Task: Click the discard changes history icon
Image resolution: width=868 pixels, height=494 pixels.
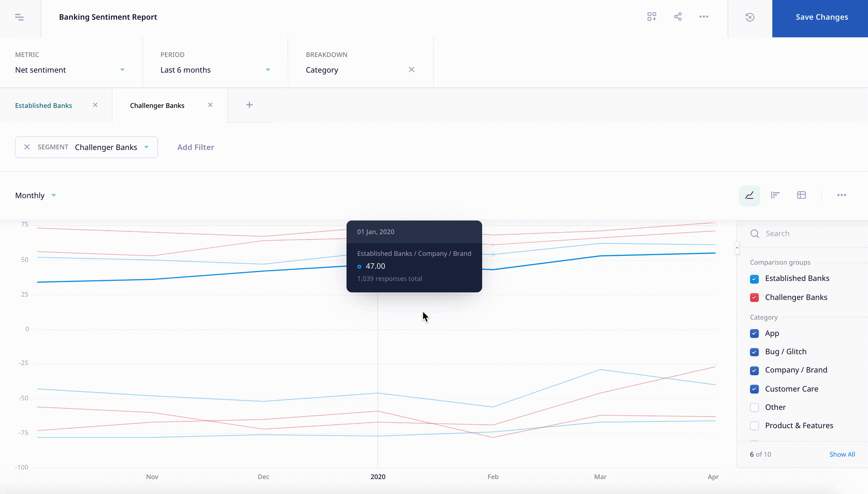Action: tap(750, 17)
